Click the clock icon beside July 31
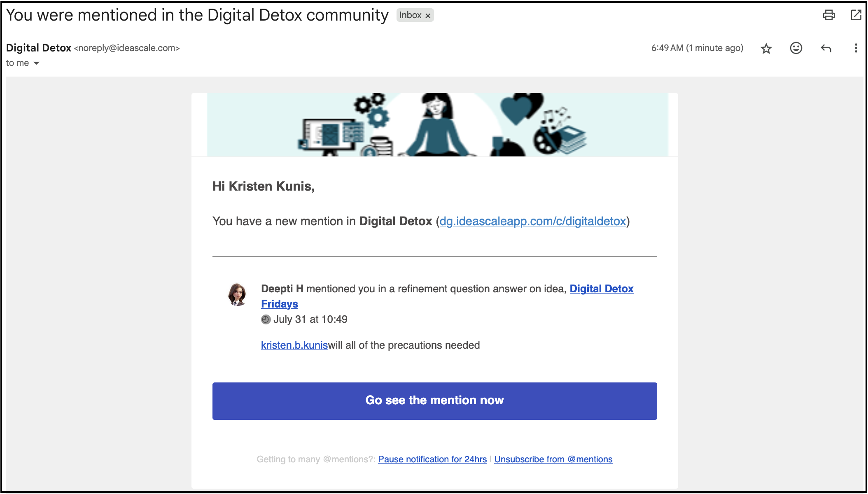Viewport: 868px width, 494px height. point(266,319)
